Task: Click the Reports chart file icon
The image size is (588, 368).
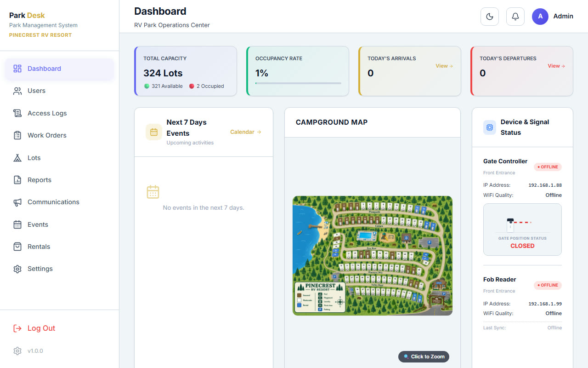Action: [x=17, y=180]
